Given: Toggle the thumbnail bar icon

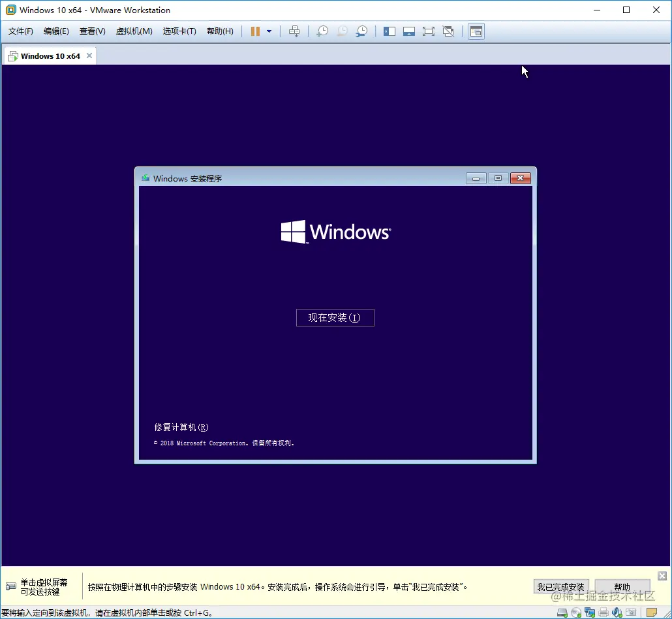Looking at the screenshot, I should click(409, 31).
